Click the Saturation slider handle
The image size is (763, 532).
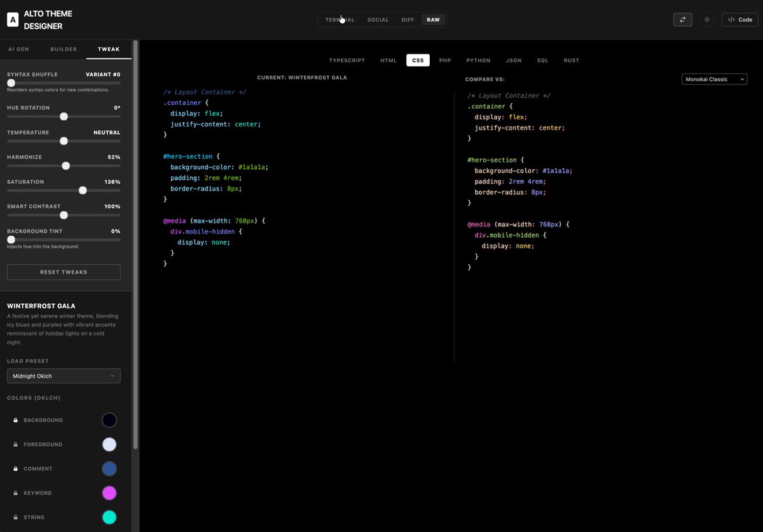click(83, 190)
